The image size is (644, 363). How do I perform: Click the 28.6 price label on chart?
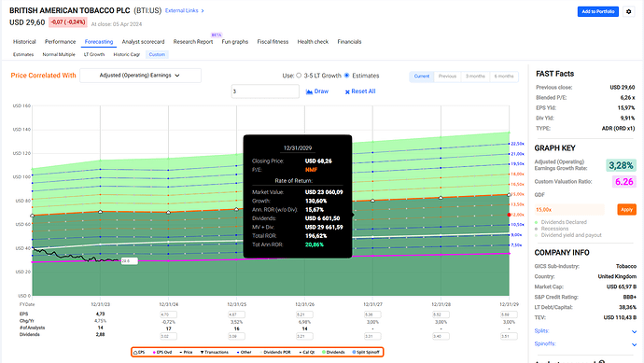(129, 260)
